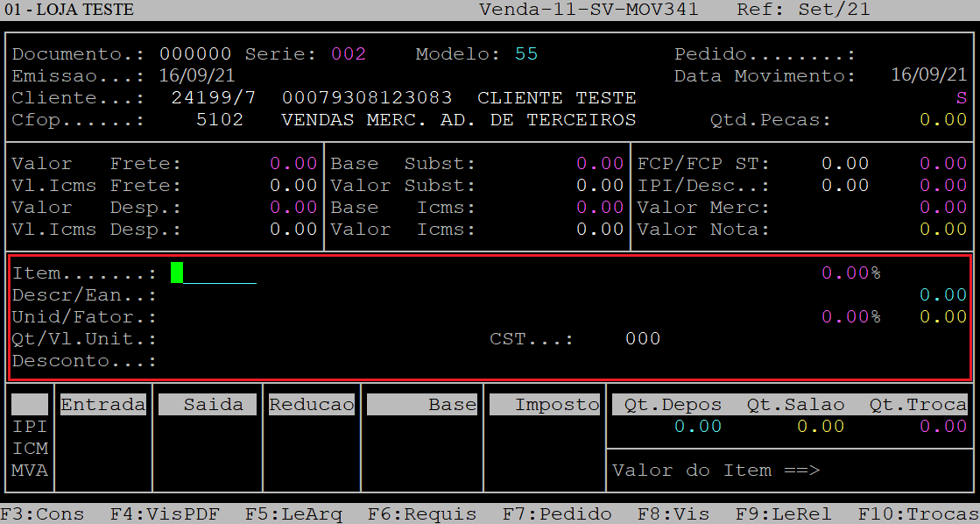
Task: Select the Base column header in tax table
Action: pyautogui.click(x=421, y=405)
